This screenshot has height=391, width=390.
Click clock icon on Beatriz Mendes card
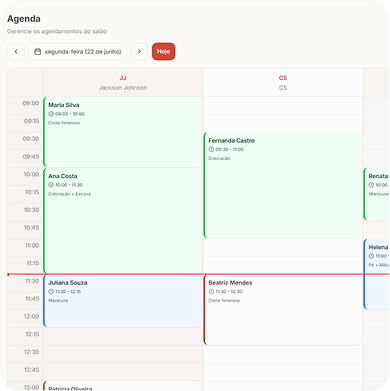(x=211, y=291)
